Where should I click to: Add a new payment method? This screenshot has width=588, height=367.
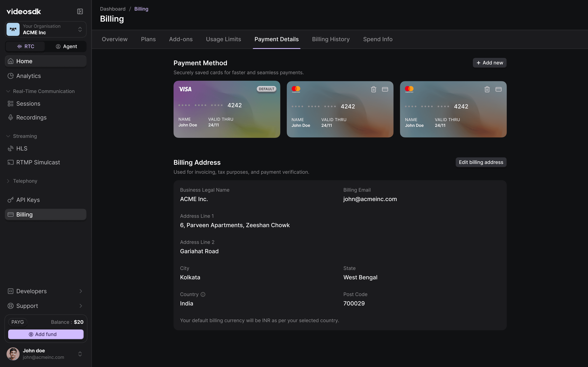(489, 63)
